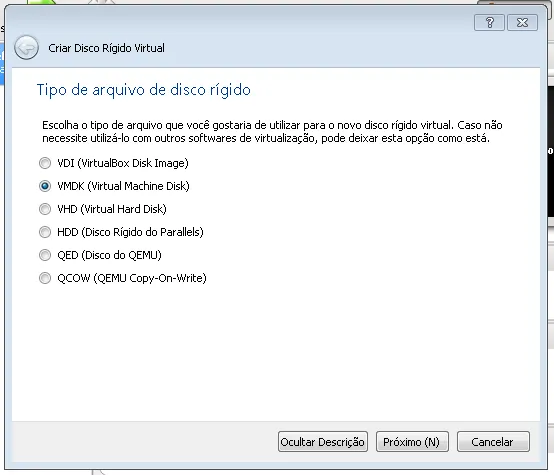This screenshot has width=554, height=475.
Task: Cancel the wizard with Cancelar
Action: coord(493,442)
